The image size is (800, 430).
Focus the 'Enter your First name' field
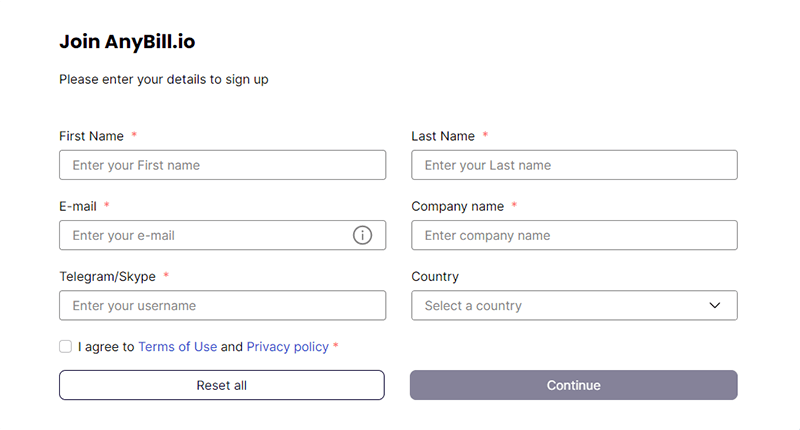click(222, 165)
